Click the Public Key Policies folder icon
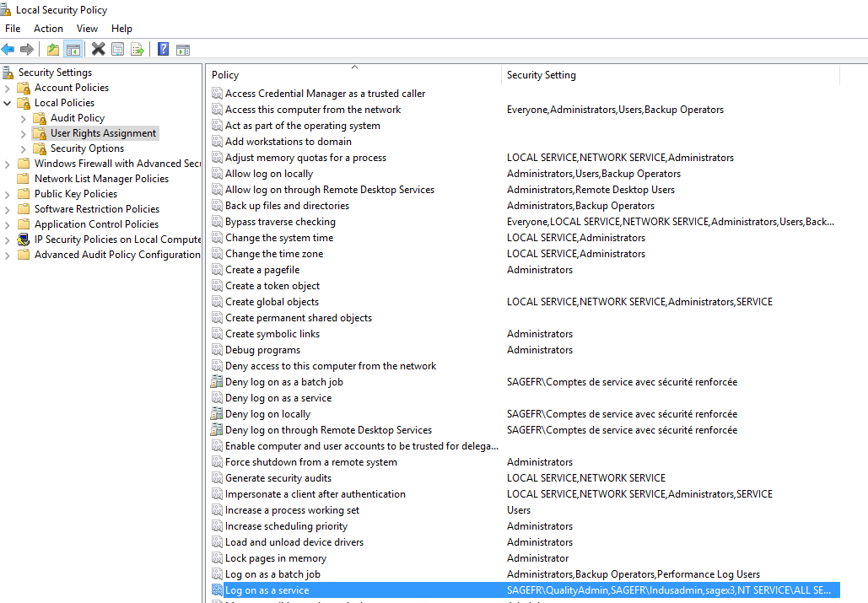Image resolution: width=868 pixels, height=603 pixels. coord(24,194)
